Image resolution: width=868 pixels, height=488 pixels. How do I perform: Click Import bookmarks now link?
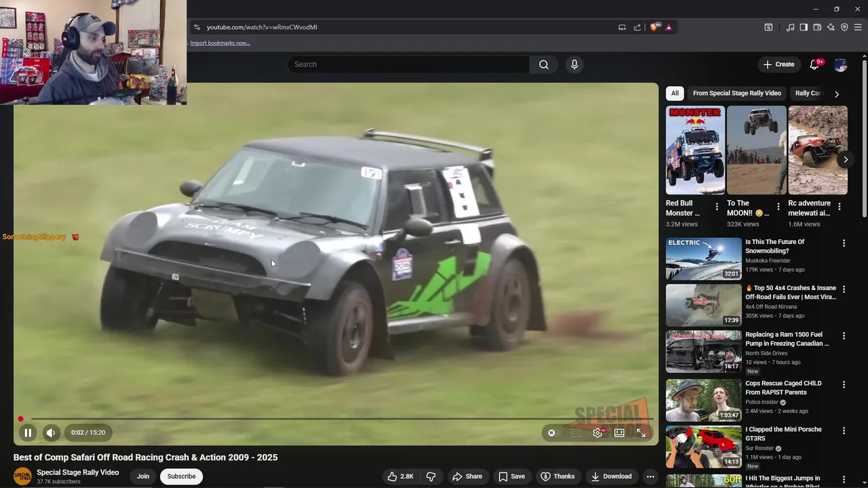pyautogui.click(x=220, y=43)
